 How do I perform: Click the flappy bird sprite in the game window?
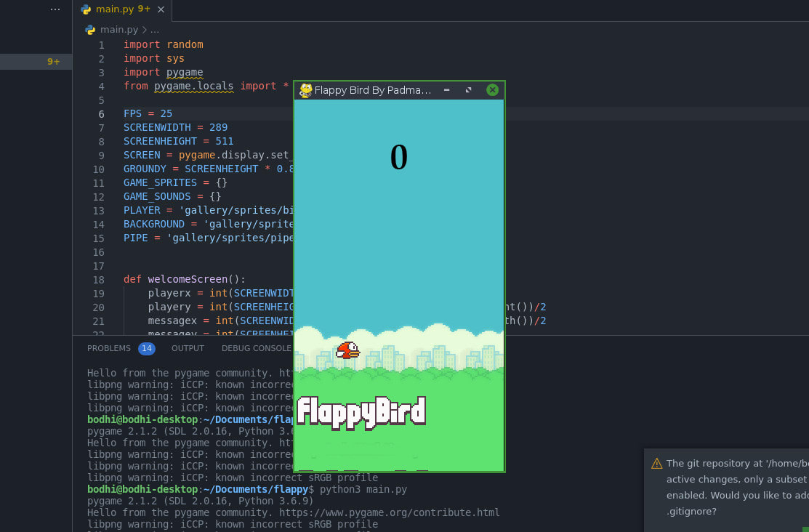[347, 350]
